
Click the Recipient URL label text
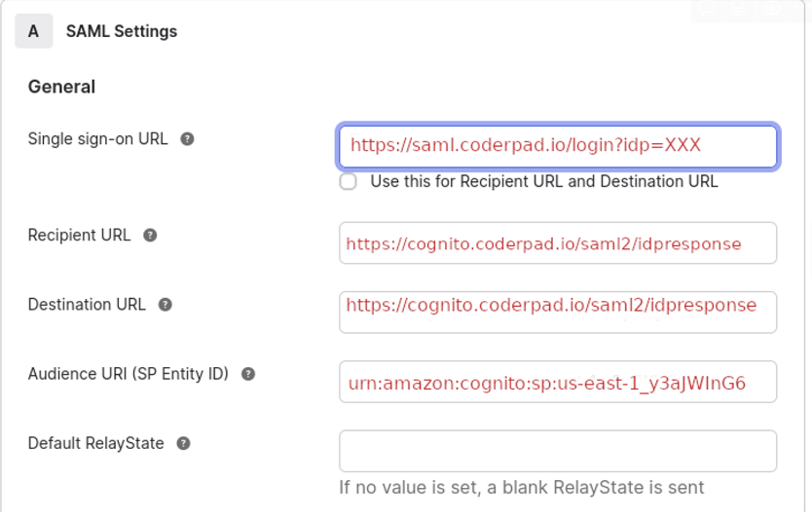tap(79, 235)
